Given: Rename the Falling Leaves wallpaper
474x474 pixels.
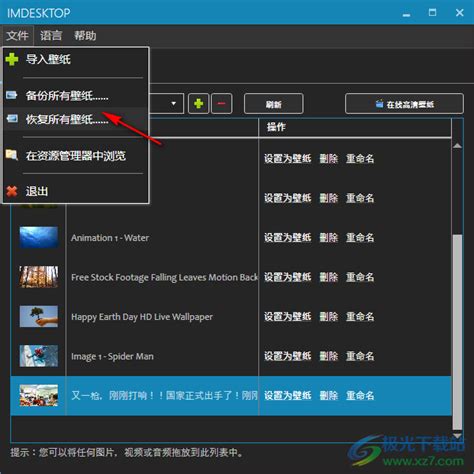Looking at the screenshot, I should point(360,277).
